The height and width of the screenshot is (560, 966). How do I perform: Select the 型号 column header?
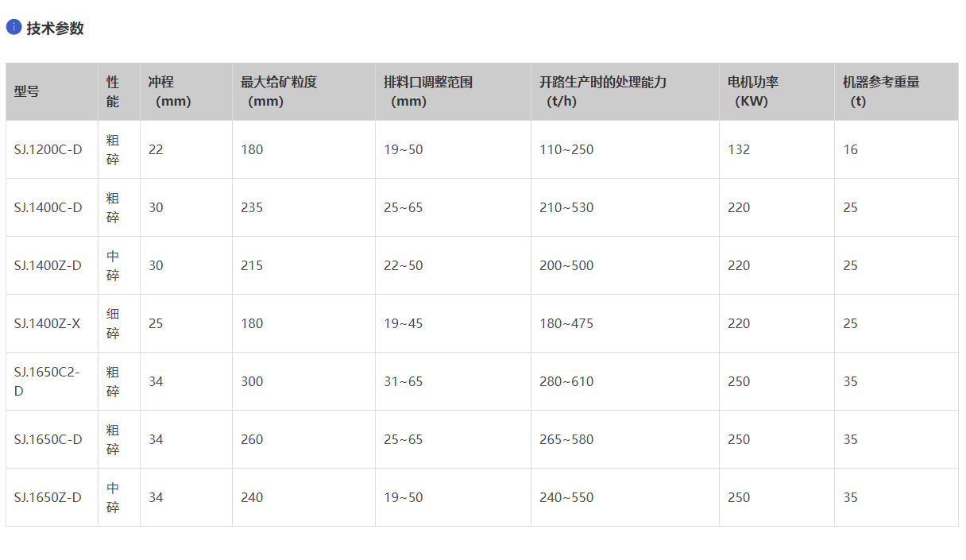coord(26,91)
